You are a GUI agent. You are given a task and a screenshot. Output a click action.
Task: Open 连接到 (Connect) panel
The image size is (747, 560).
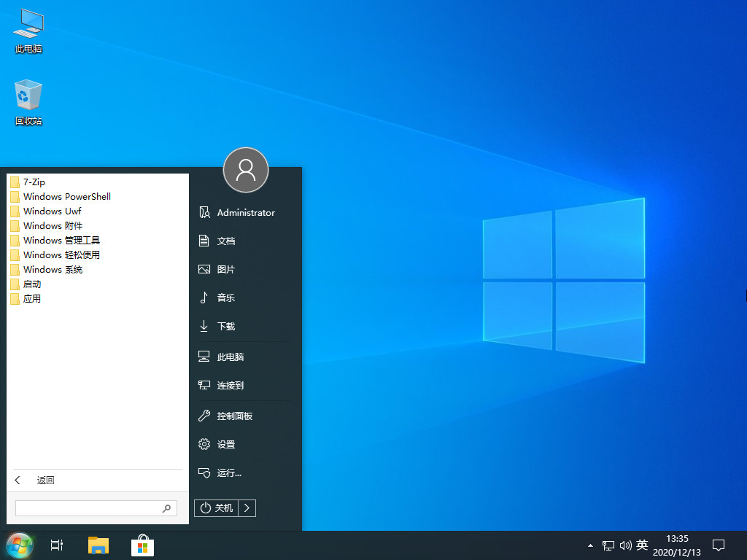pos(228,385)
